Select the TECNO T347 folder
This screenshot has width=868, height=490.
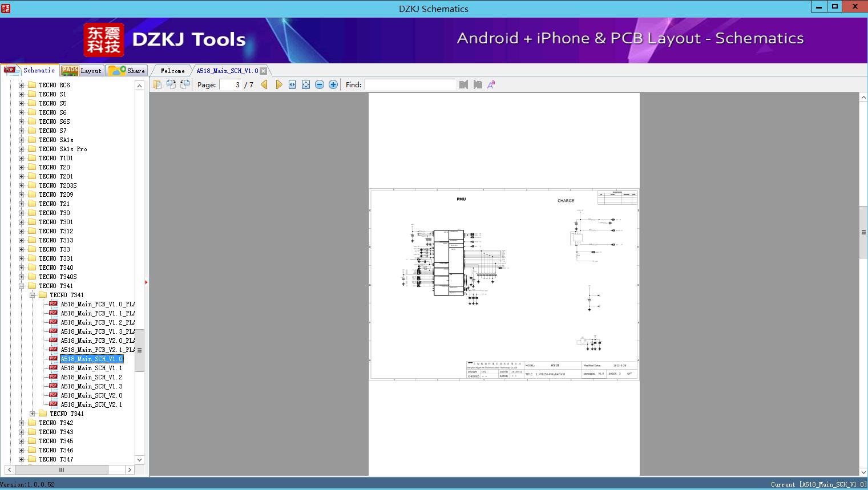pyautogui.click(x=56, y=459)
